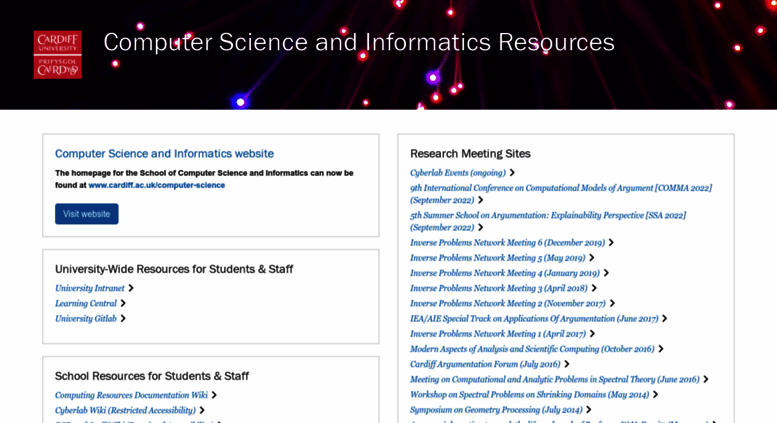Follow www.cardiff.ac.uk/computer-science link
The width and height of the screenshot is (777, 423).
(157, 185)
